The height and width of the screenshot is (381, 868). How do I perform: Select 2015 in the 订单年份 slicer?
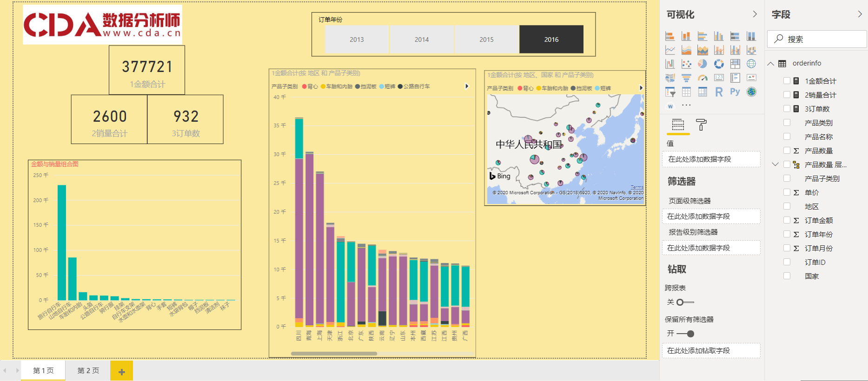pos(486,39)
